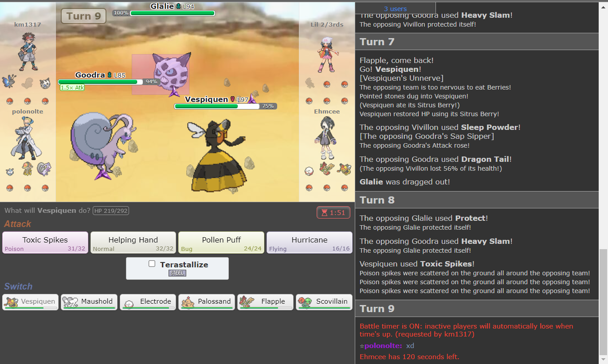Image resolution: width=608 pixels, height=364 pixels.
Task: Click Glalie icon in km1317's team
Action: [45, 83]
